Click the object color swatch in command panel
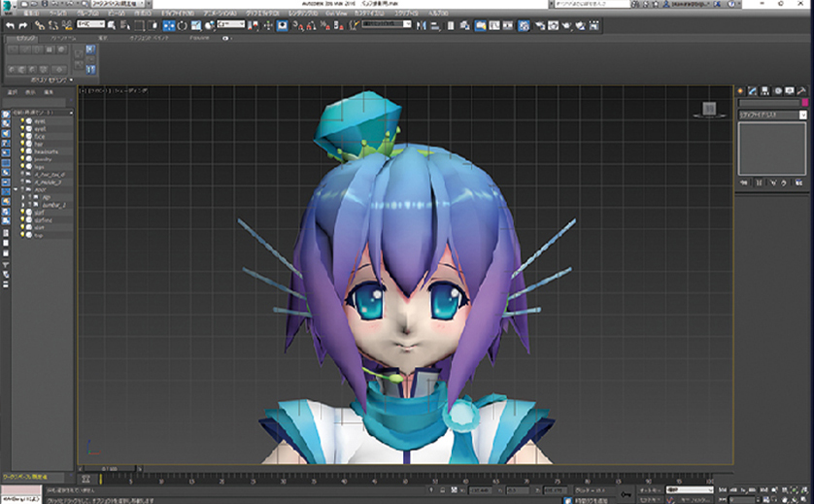 tap(805, 103)
